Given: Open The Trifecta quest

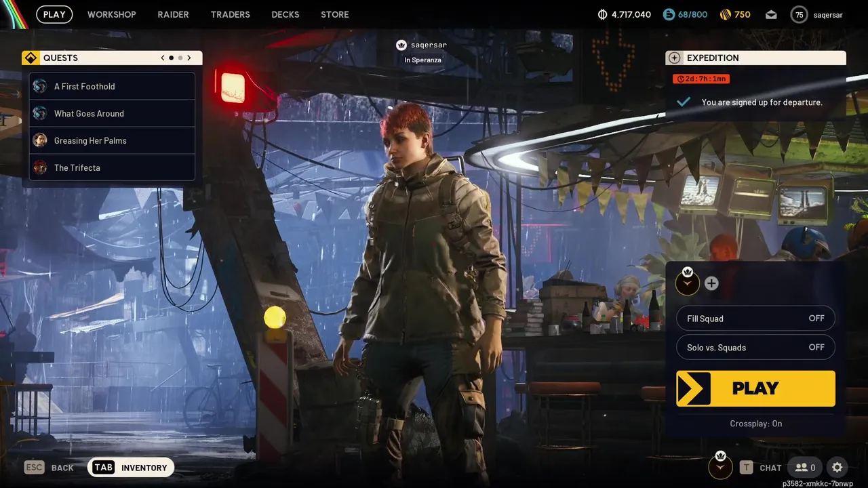Looking at the screenshot, I should coord(112,167).
